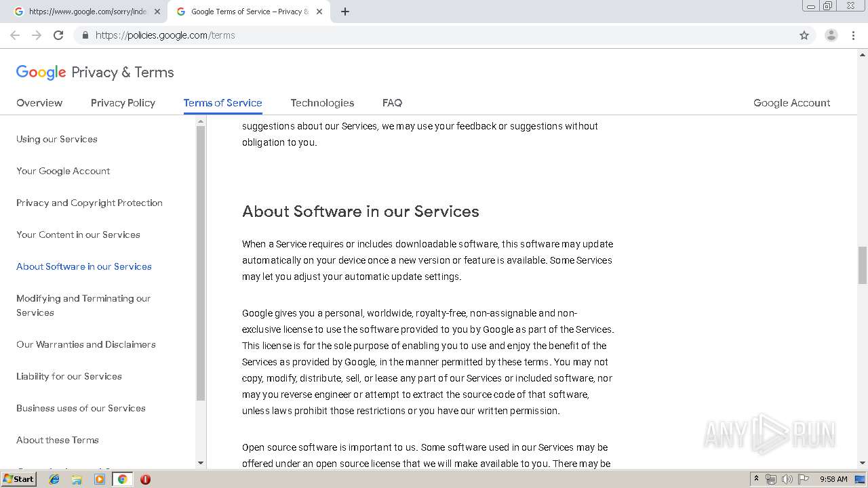Open the Google Account link
868x488 pixels.
click(x=791, y=103)
